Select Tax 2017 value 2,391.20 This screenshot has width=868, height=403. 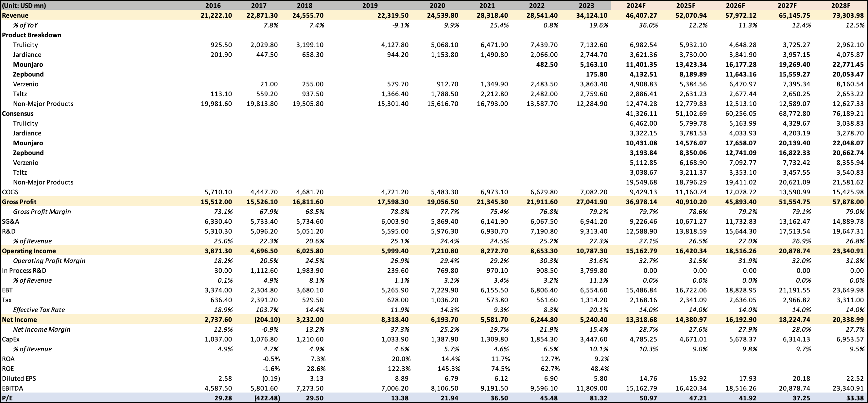[264, 300]
